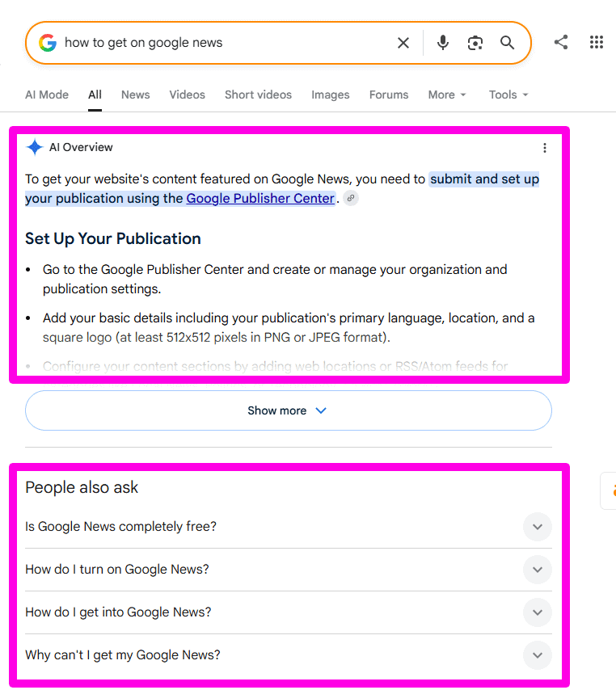The height and width of the screenshot is (690, 616).
Task: Expand "Is Google News completely free?"
Action: [x=289, y=527]
